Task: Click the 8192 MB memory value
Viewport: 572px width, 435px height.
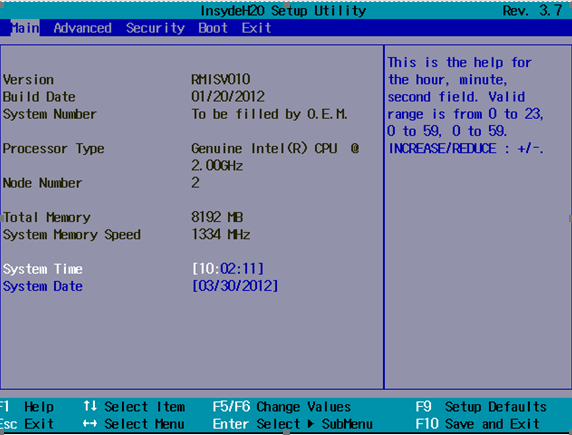Action: pos(217,218)
